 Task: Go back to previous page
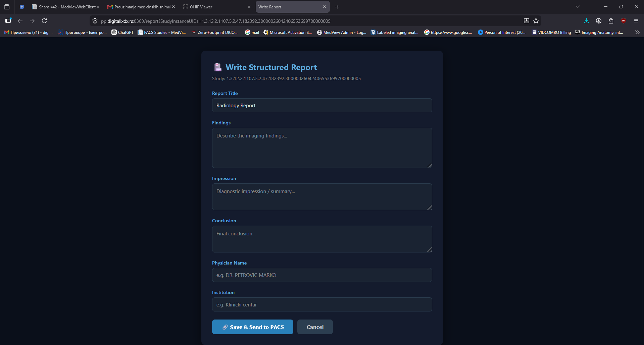(20, 21)
